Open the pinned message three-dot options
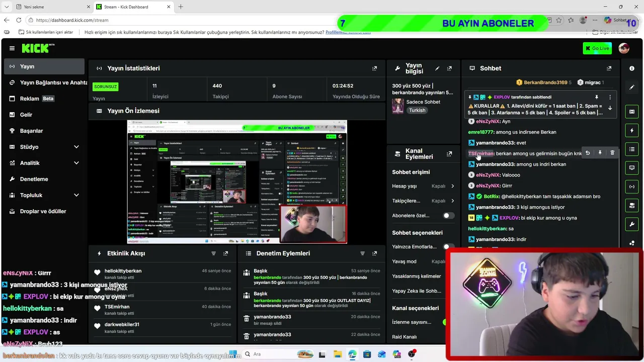The width and height of the screenshot is (644, 362). coord(610,97)
